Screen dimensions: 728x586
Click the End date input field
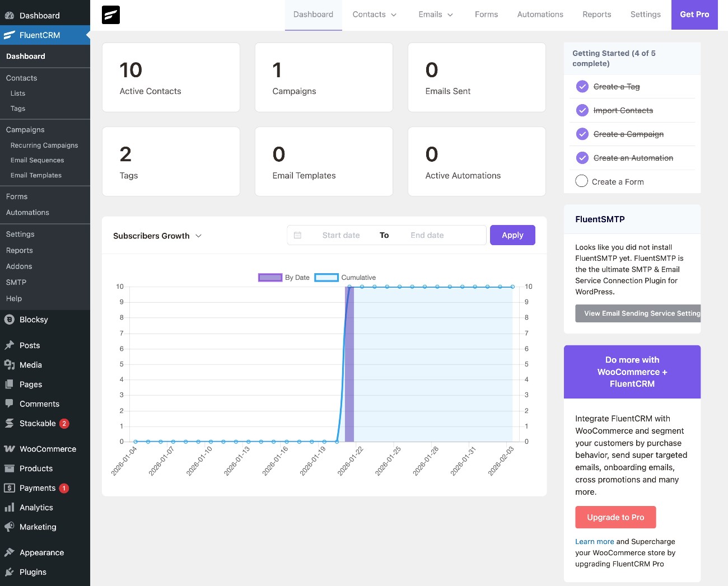[x=427, y=235]
